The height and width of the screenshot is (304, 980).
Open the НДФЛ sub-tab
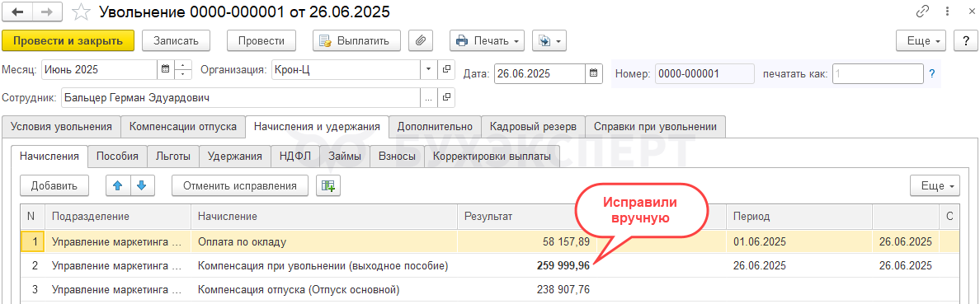295,156
